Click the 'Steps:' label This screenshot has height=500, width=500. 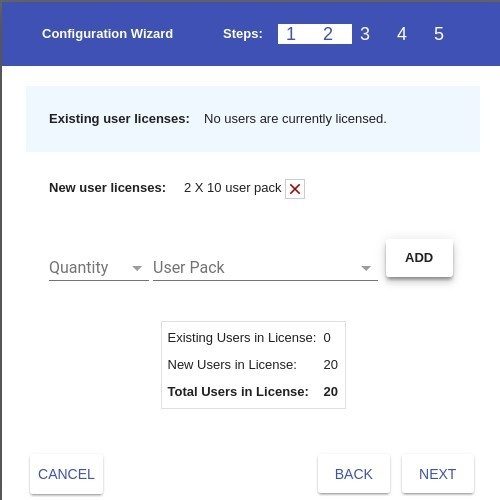tap(243, 34)
